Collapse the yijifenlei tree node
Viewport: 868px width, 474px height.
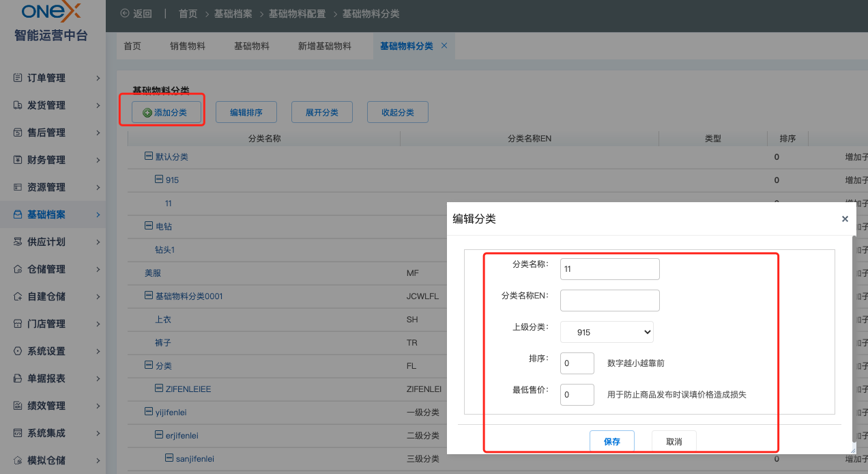click(149, 412)
